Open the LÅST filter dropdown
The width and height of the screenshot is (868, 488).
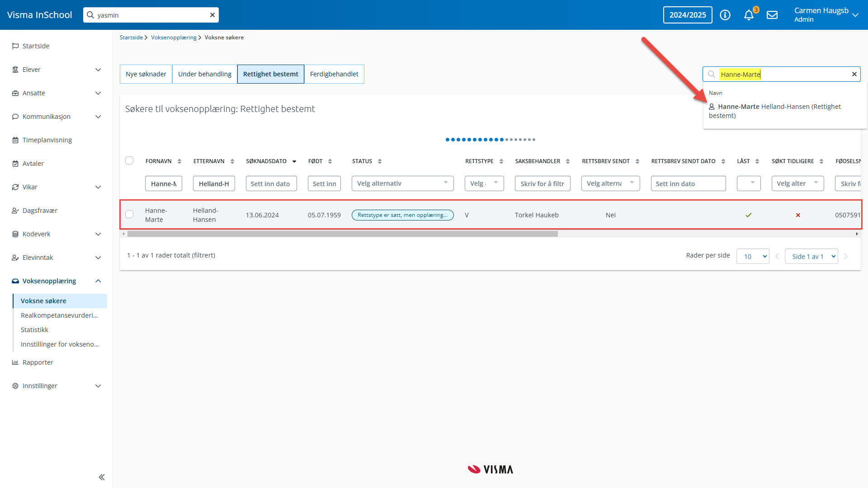click(x=749, y=183)
